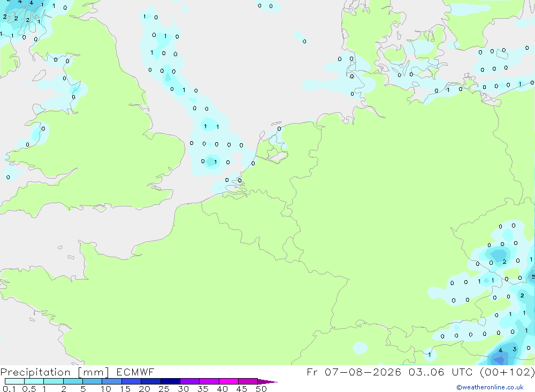Image resolution: width=535 pixels, height=392 pixels.
Task: Click the '50' legend scale label
Action: [x=261, y=389]
